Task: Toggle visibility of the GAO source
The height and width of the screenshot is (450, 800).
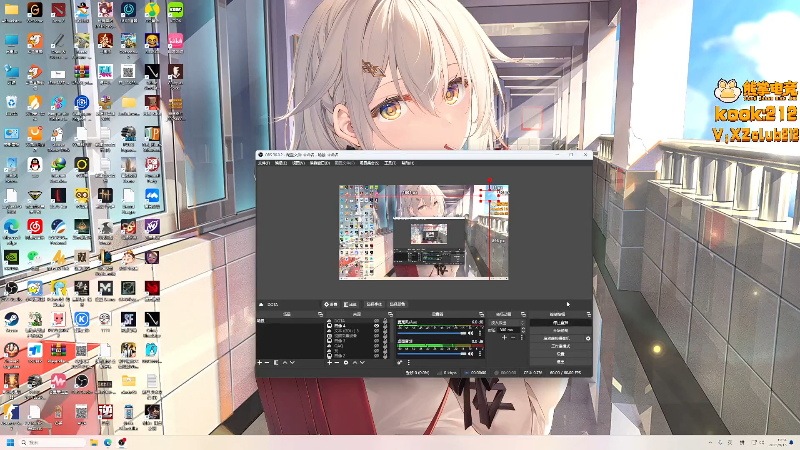Action: [377, 346]
